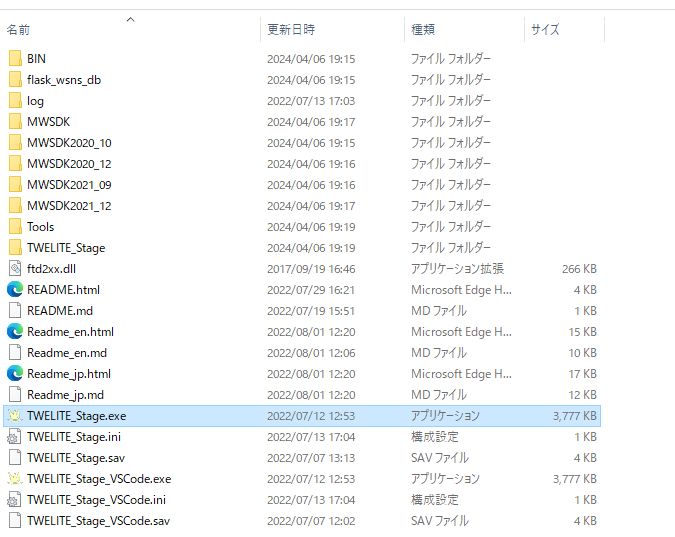Click the name MWSDK2020_10
This screenshot has width=675, height=537.
point(69,143)
